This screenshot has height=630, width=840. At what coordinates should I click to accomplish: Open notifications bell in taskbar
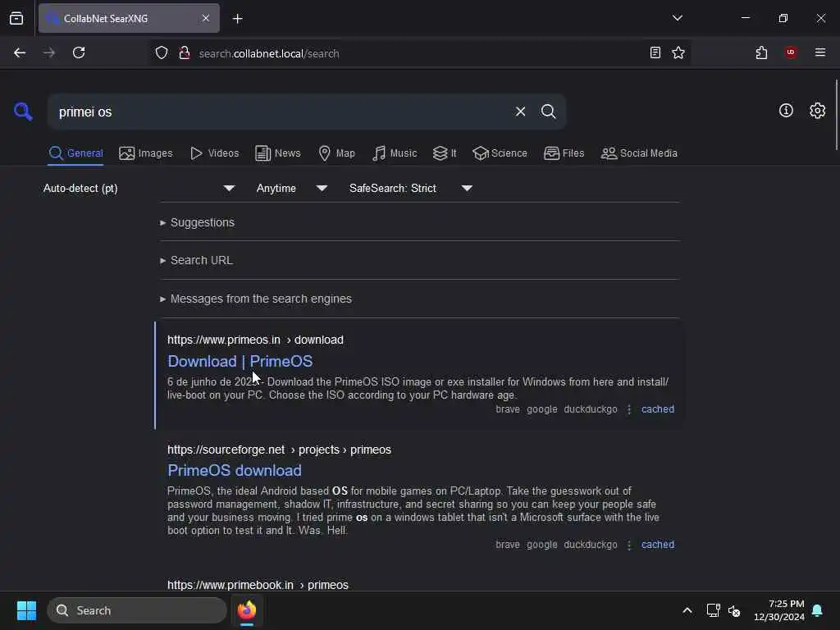click(x=817, y=610)
